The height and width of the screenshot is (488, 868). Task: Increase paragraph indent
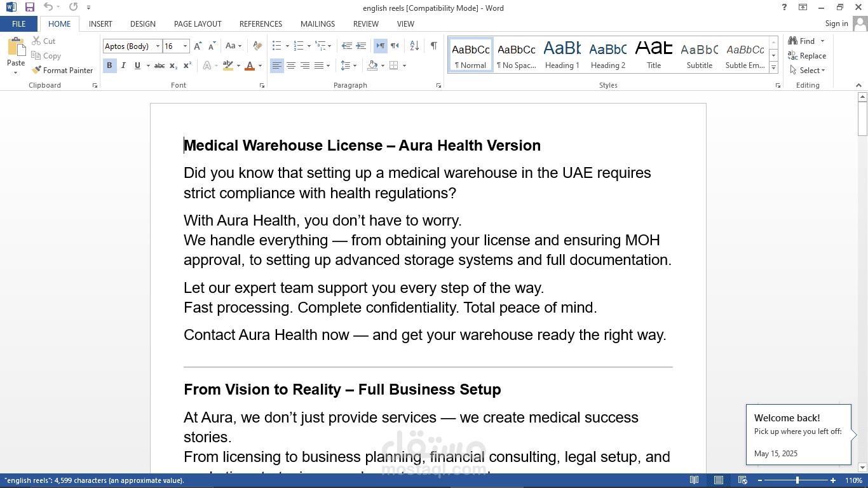tap(361, 46)
